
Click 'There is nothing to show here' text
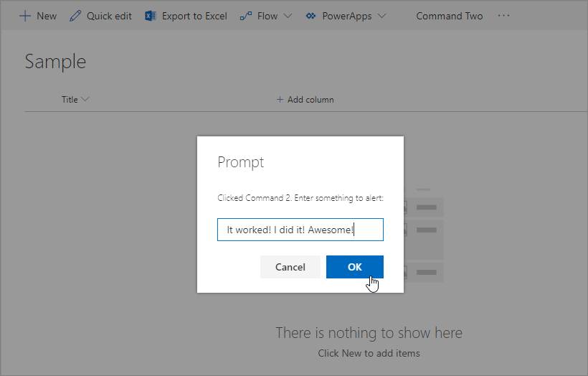(369, 333)
